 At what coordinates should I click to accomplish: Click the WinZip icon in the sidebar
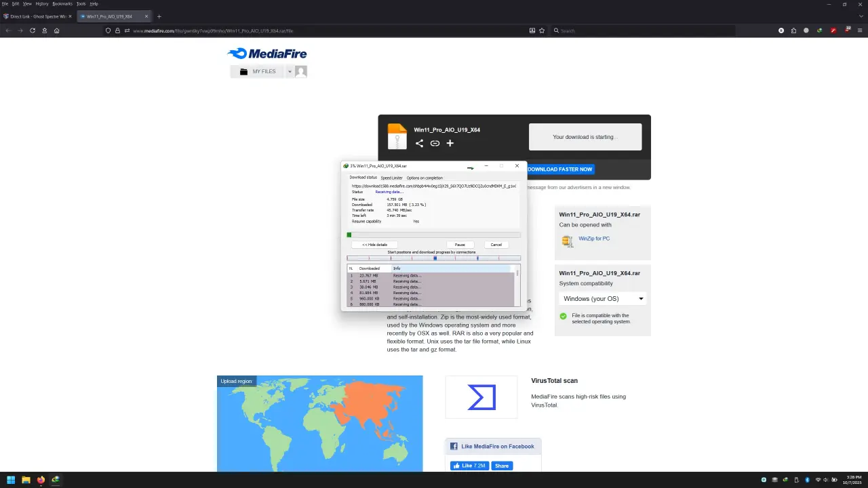click(x=567, y=240)
